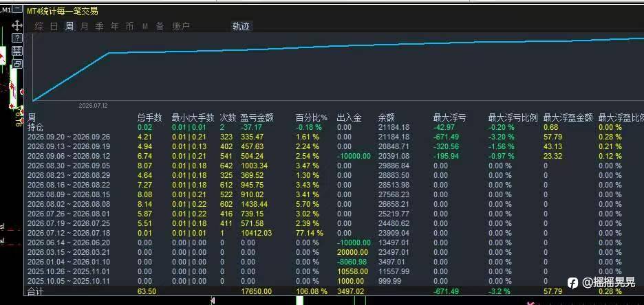Select the M tab
Image resolution: width=644 pixels, height=305 pixels.
(145, 27)
